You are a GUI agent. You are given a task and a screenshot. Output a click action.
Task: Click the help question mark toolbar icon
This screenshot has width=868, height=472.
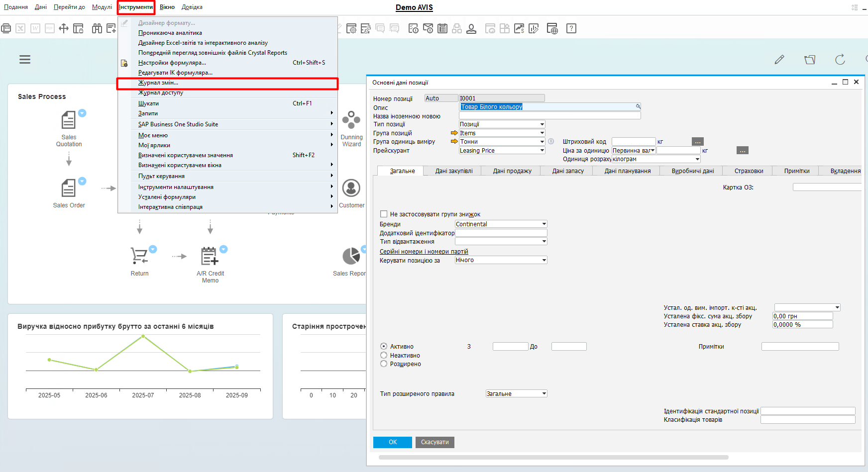pyautogui.click(x=571, y=29)
